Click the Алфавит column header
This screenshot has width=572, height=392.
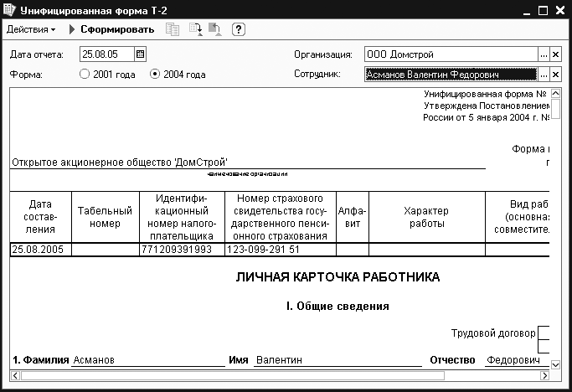[x=353, y=217]
